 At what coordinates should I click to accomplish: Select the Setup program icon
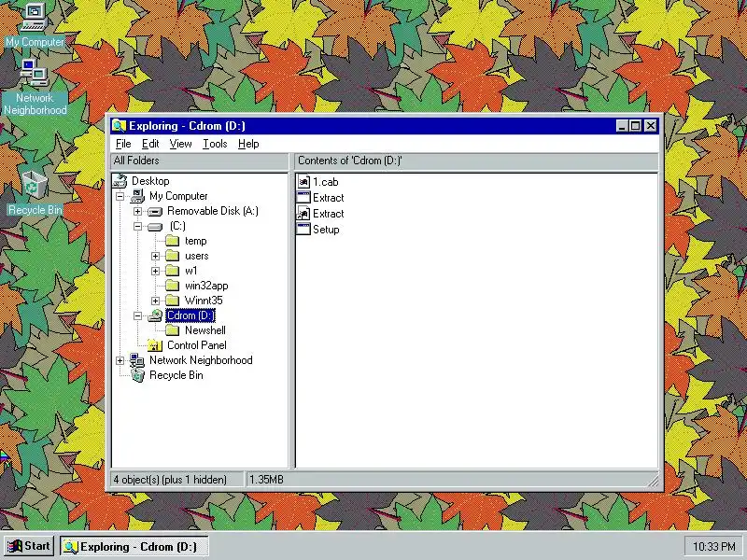point(303,229)
